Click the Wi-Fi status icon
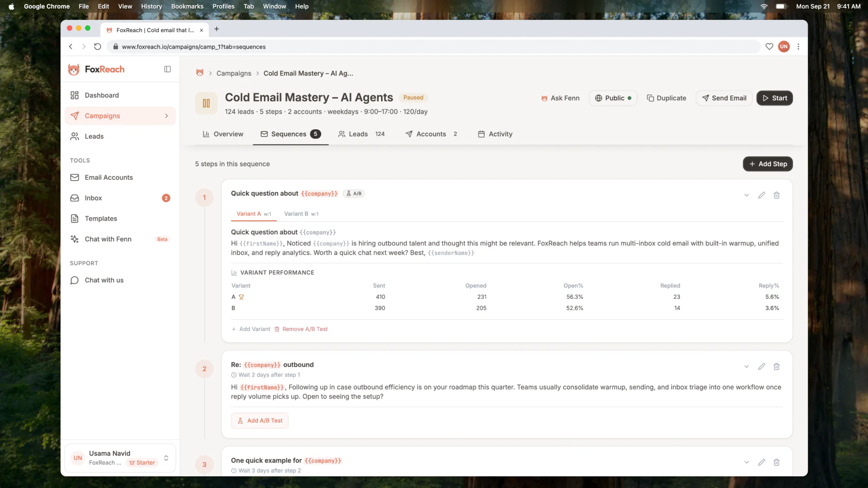Screen dimensions: 868x488 tap(764, 7)
